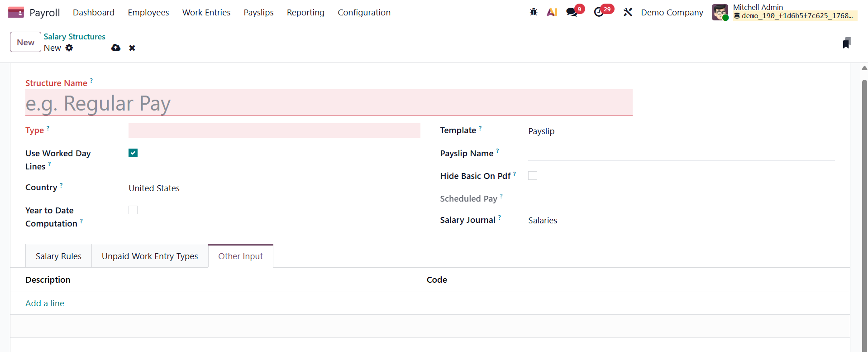Image resolution: width=868 pixels, height=352 pixels.
Task: Show help tooltip for Hide Basic On Pdf
Action: coord(515,174)
